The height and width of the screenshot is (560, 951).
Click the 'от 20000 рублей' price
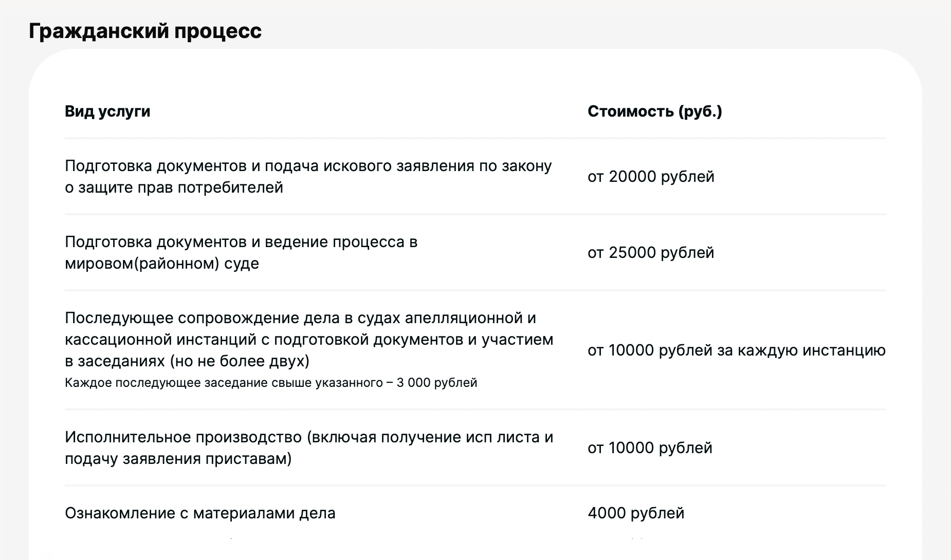point(651,177)
